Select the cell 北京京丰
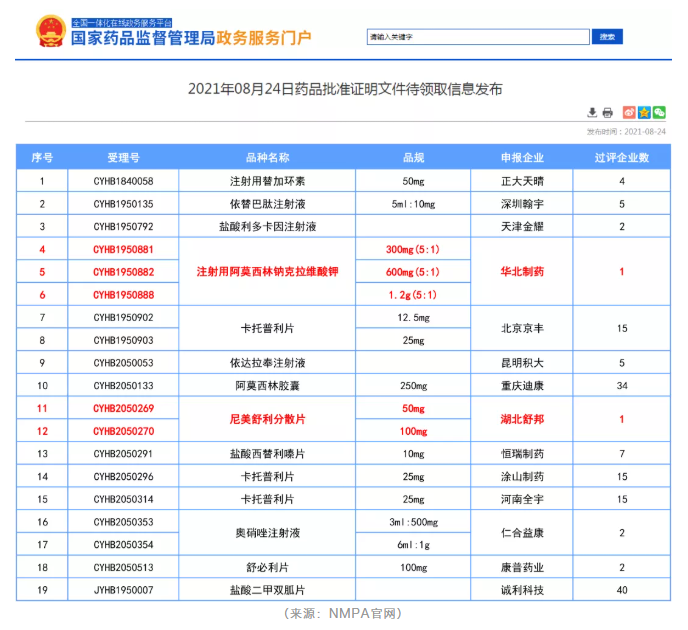This screenshot has width=688, height=630. click(522, 328)
